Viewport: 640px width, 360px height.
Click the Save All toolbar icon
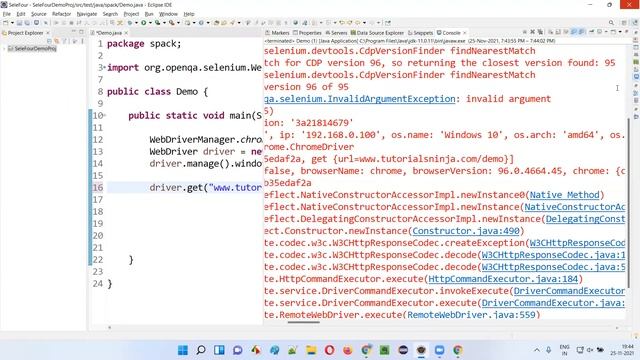click(27, 23)
